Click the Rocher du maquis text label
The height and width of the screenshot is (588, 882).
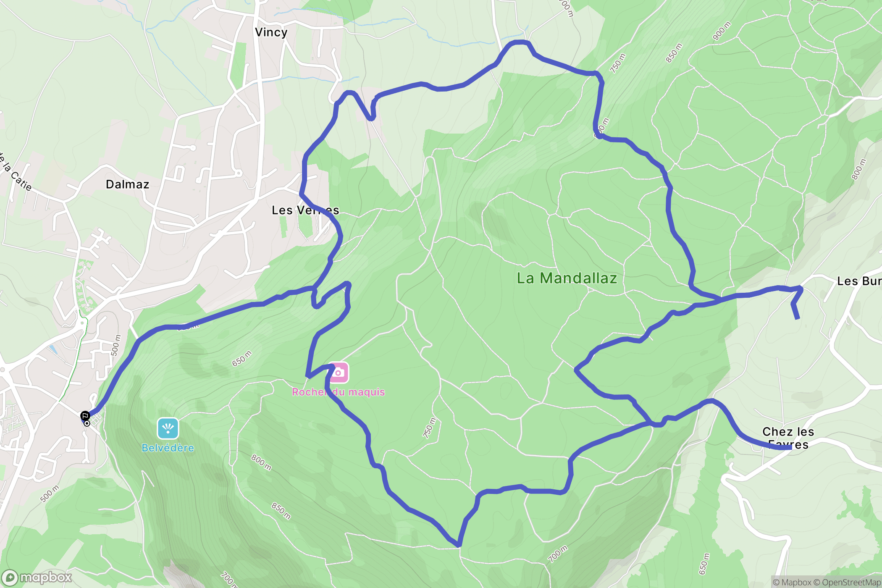339,392
